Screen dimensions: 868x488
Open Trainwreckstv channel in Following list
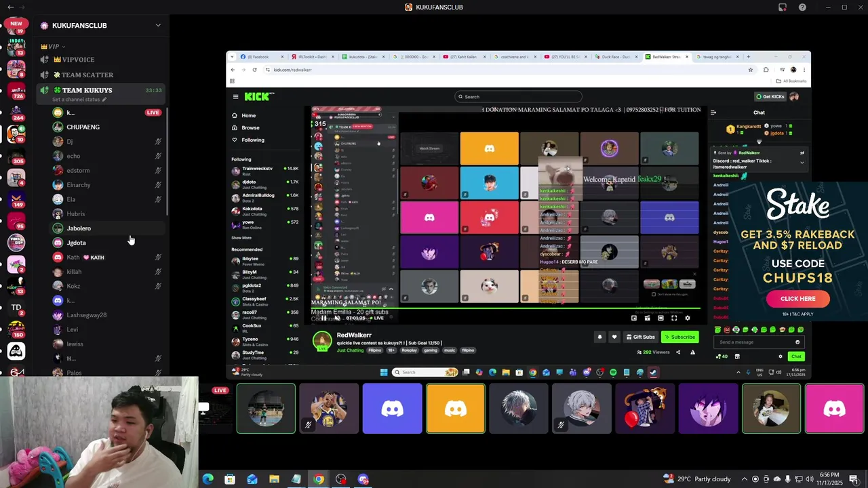click(x=265, y=171)
